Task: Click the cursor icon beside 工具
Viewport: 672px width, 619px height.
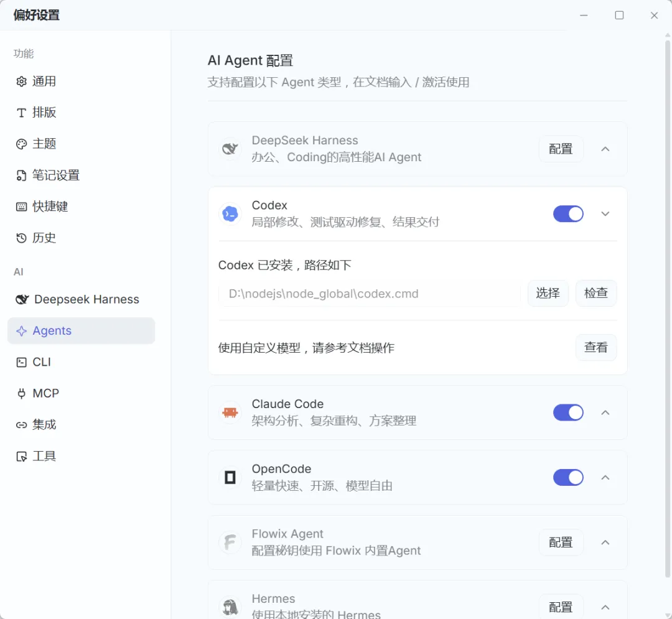Action: pos(21,456)
